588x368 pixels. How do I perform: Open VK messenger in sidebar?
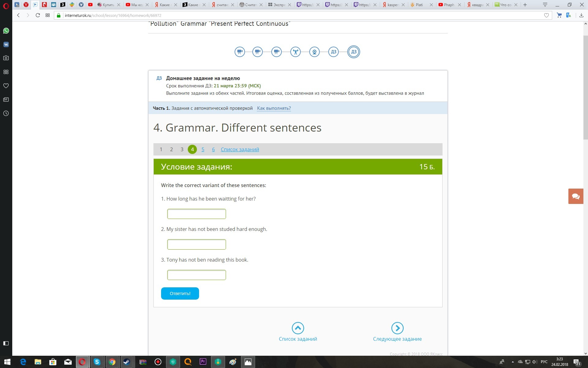coord(6,44)
